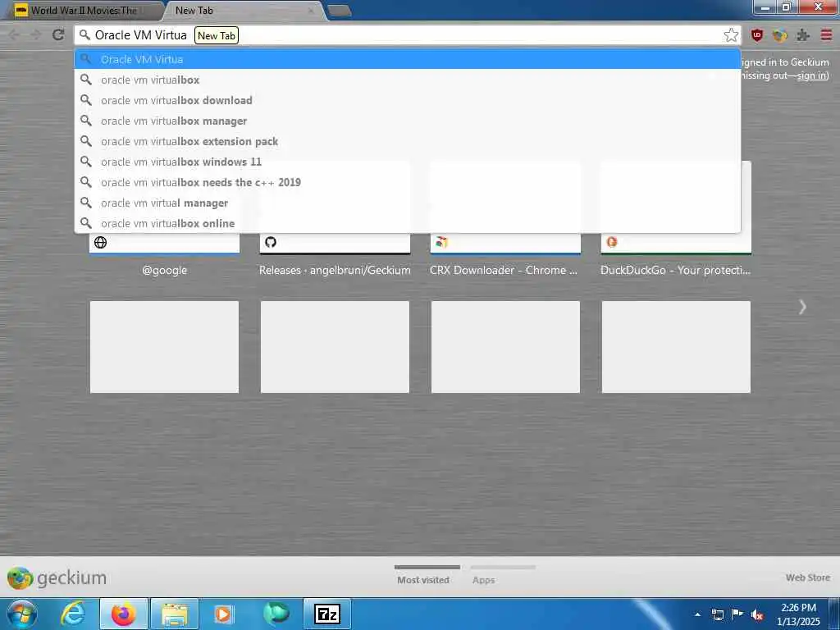Open Firefox from the taskbar
The width and height of the screenshot is (840, 630).
tap(124, 614)
